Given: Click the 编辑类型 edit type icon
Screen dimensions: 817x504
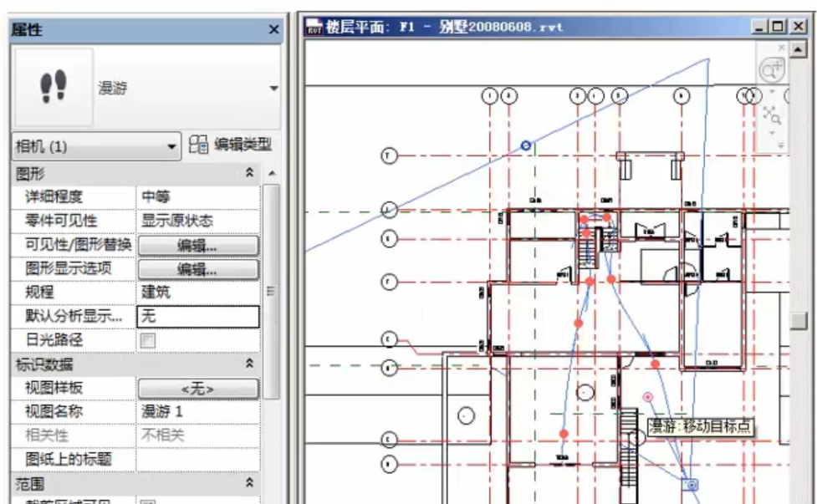Looking at the screenshot, I should [198, 145].
